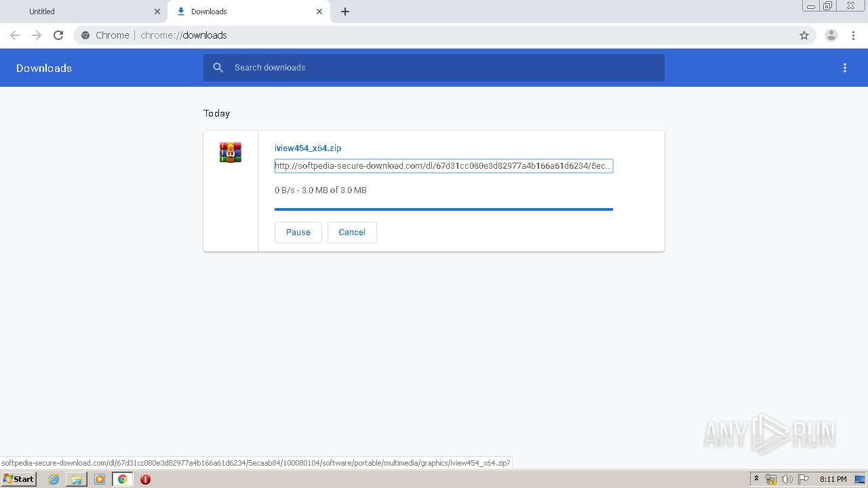Restore down the Chrome window

point(829,6)
